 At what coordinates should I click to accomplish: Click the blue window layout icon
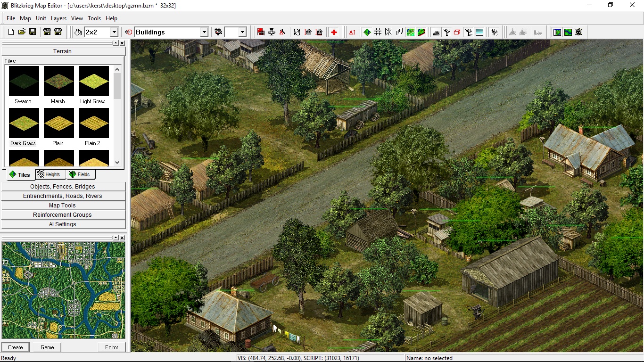[557, 32]
